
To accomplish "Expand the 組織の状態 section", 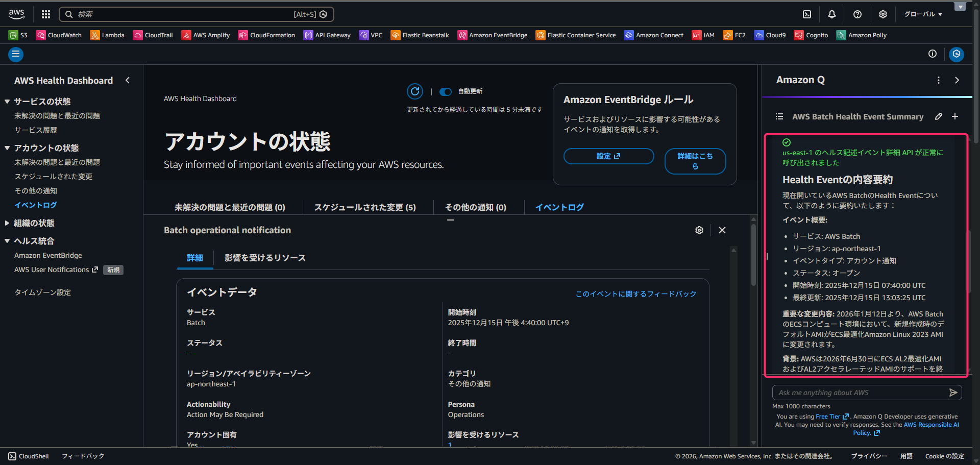I will point(7,223).
